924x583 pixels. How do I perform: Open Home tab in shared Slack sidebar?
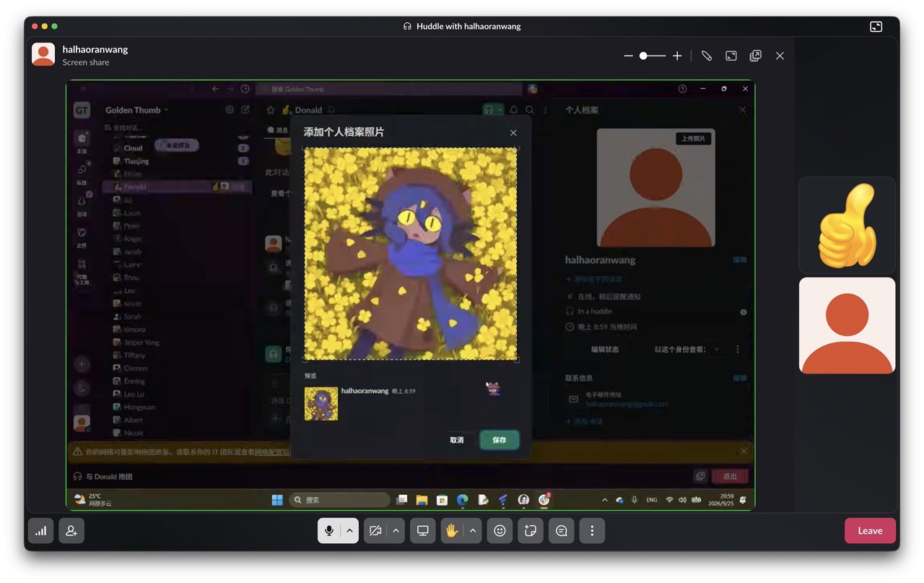[82, 142]
